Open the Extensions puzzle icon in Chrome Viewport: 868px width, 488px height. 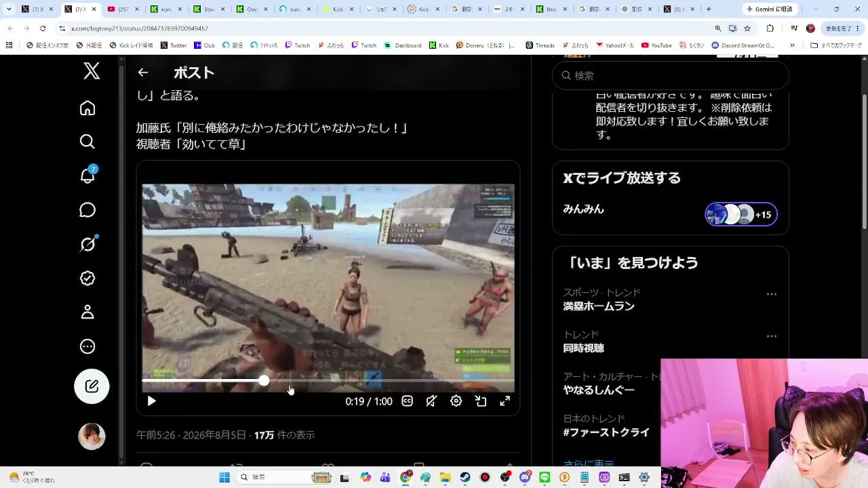point(770,28)
